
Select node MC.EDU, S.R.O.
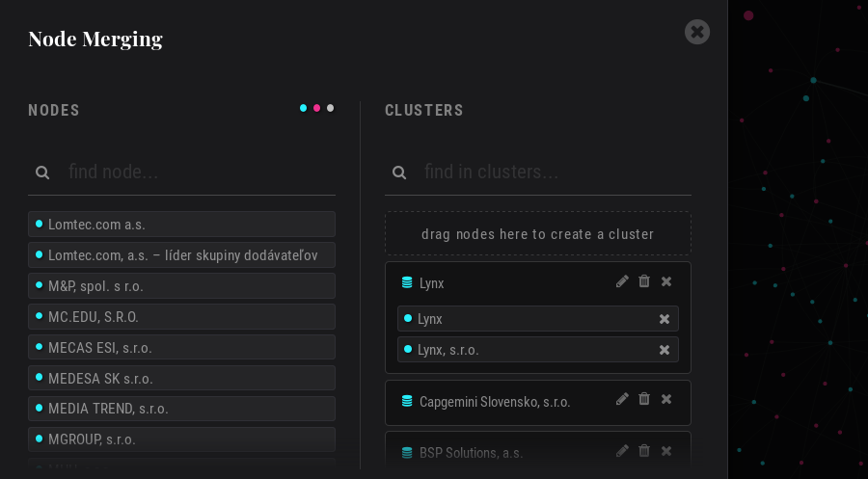[181, 317]
